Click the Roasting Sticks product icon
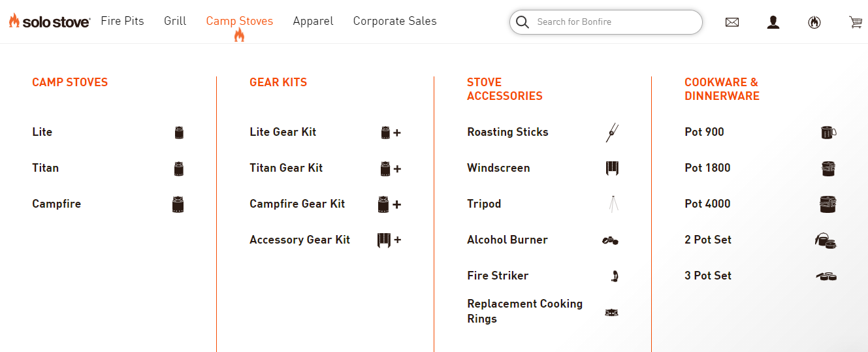868x352 pixels. [612, 133]
